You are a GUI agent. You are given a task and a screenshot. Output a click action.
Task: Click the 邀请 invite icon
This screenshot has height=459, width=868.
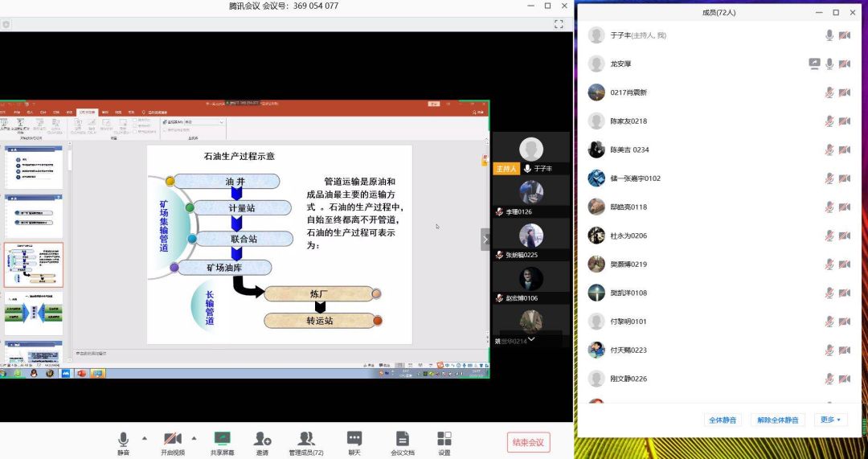click(x=262, y=439)
